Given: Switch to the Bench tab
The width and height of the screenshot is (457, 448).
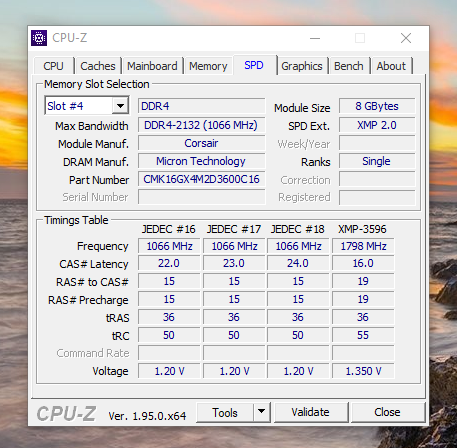Looking at the screenshot, I should tap(349, 66).
